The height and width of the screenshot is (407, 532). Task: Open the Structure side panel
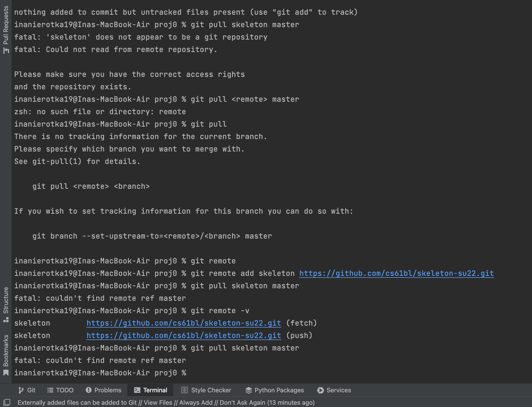[x=6, y=300]
